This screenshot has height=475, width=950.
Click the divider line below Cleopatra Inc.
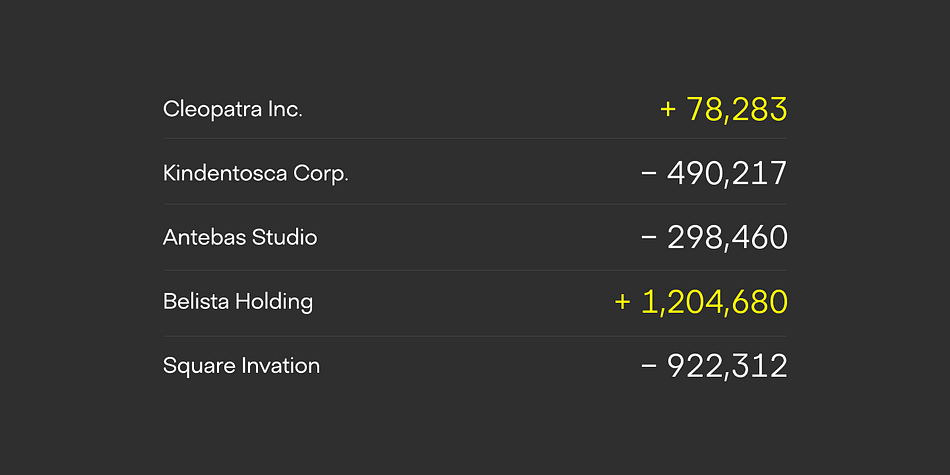coord(475,139)
